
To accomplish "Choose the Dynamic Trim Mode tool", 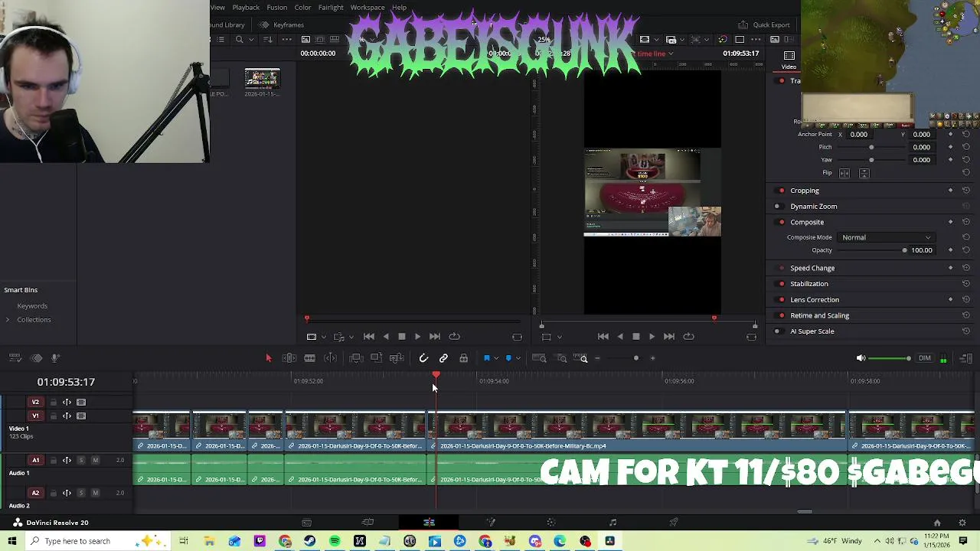I will click(x=309, y=358).
